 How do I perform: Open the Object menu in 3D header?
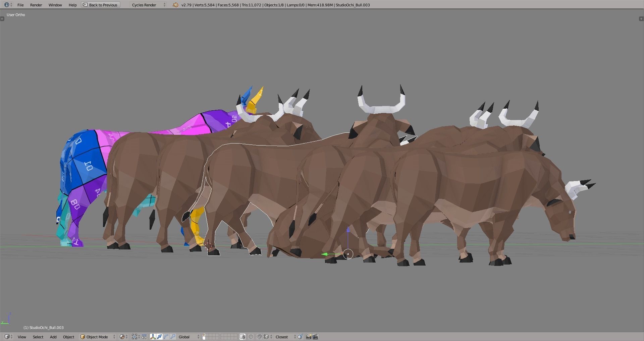(68, 337)
